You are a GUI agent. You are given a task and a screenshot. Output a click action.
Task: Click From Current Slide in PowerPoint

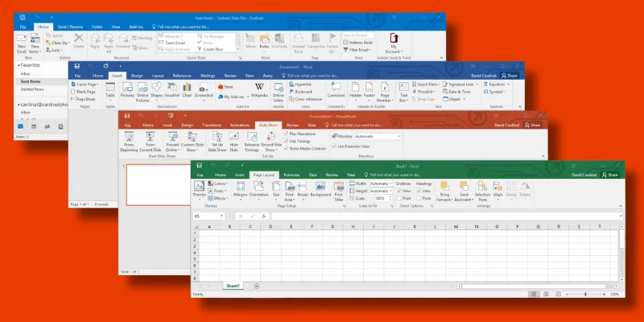point(150,136)
